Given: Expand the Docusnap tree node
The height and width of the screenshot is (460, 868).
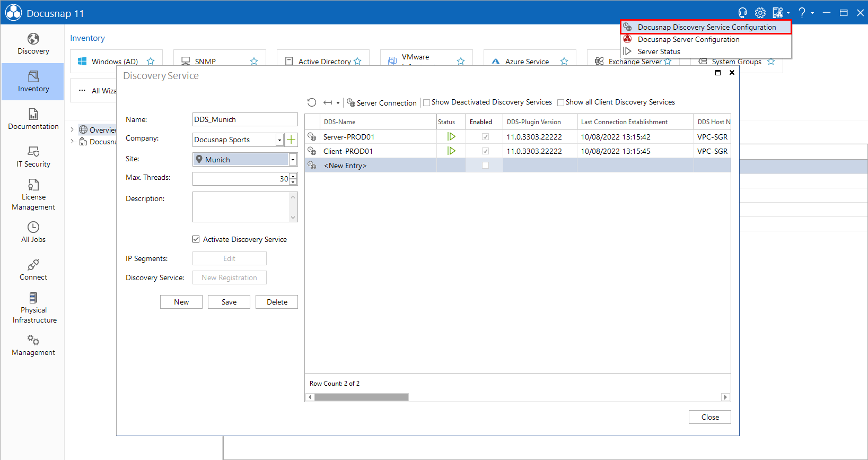Looking at the screenshot, I should 72,141.
